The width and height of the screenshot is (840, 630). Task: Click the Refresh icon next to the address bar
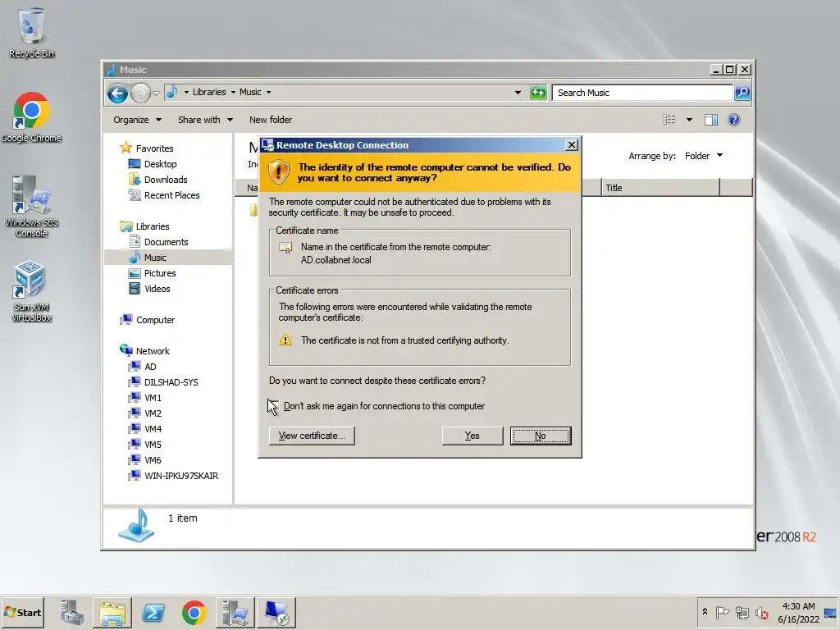point(538,93)
